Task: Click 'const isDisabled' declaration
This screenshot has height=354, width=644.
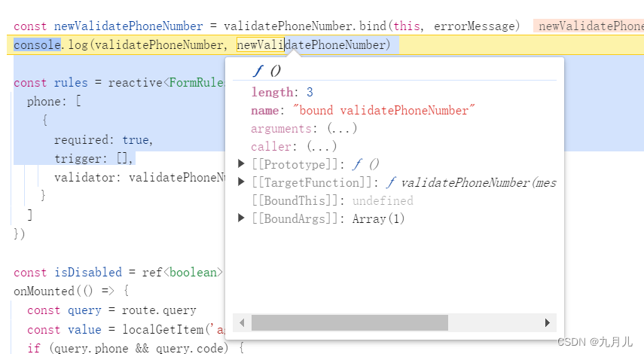Action: (x=68, y=272)
